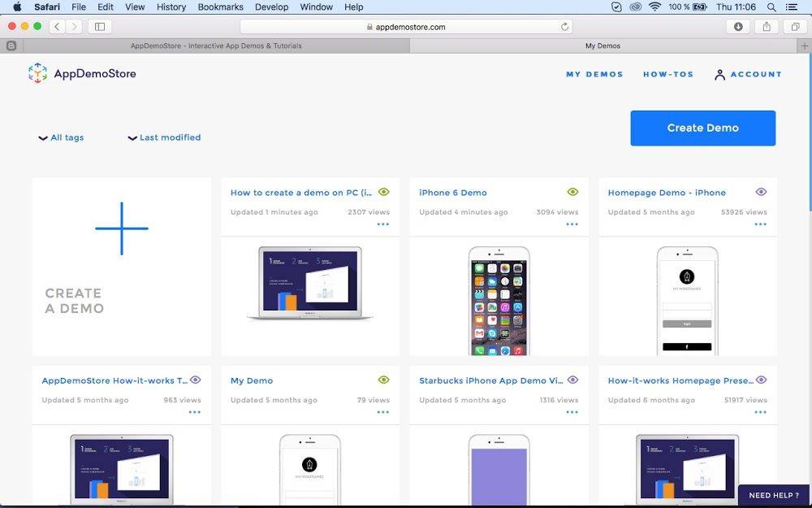Open the Safari downloads icon in toolbar

[738, 26]
